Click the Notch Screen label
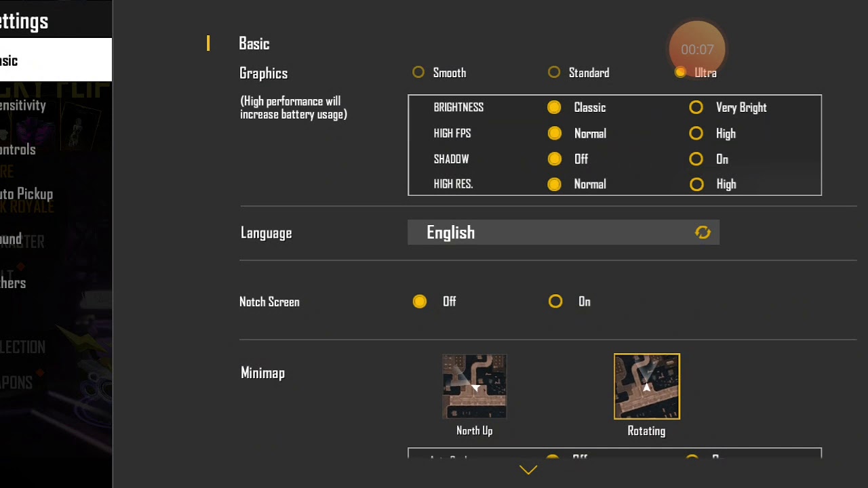This screenshot has height=488, width=868. 269,302
